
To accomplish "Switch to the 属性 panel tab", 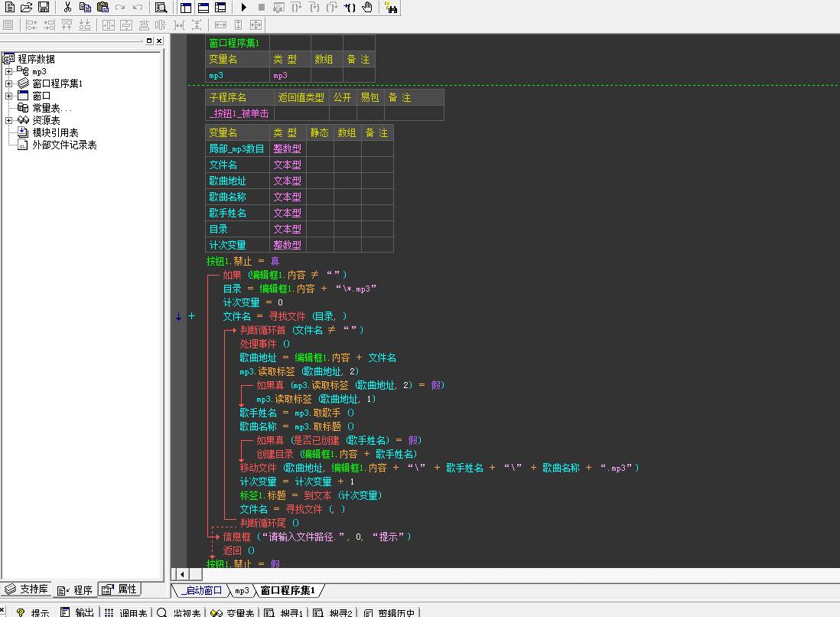I will click(x=120, y=589).
